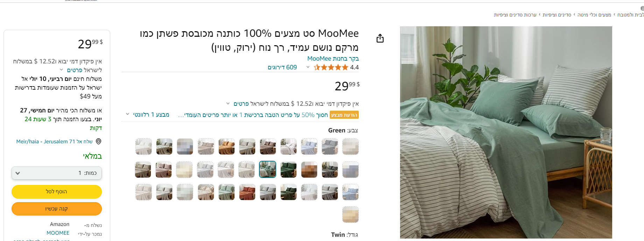Viewport: 644px width, 241px height.
Task: Expand the rating breakdown chevron next to stars
Action: (308, 67)
